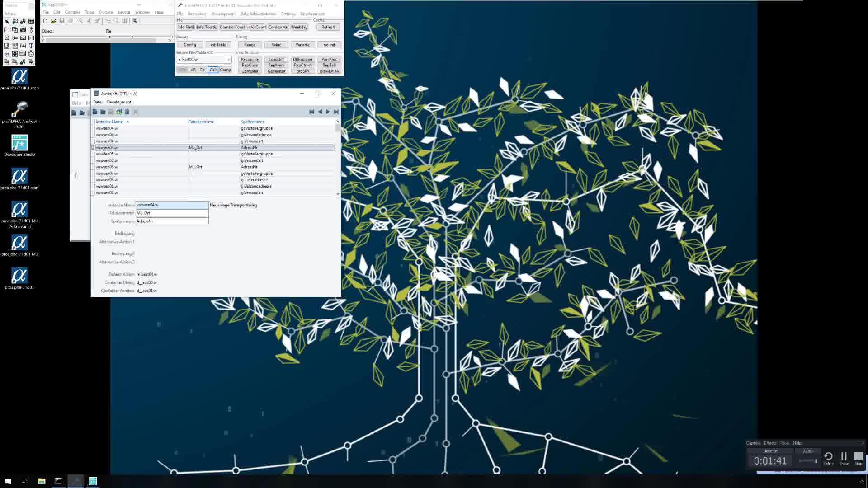This screenshot has width=868, height=488.
Task: Open Task View on the taskbar
Action: (24, 481)
